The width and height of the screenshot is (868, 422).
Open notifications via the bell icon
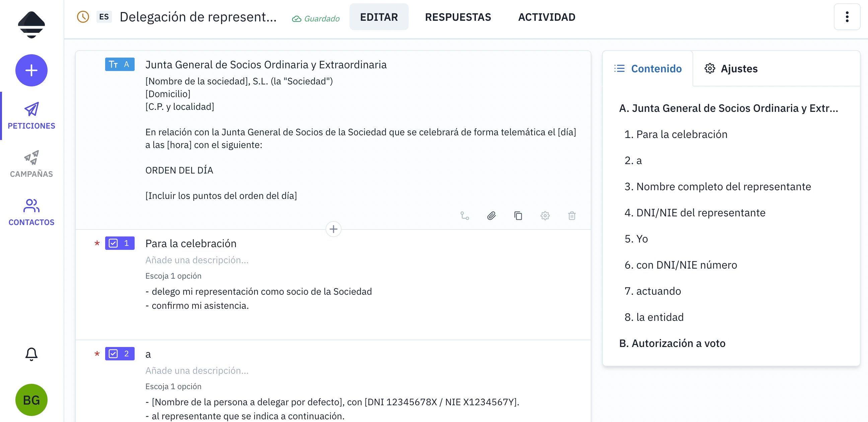click(31, 354)
